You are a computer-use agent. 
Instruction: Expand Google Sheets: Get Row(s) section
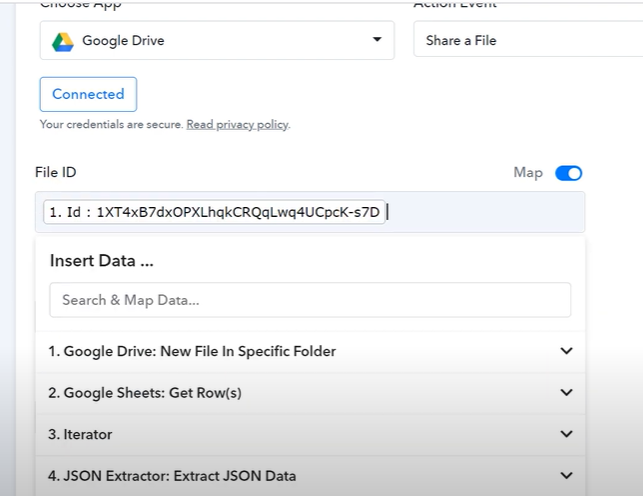tap(310, 393)
